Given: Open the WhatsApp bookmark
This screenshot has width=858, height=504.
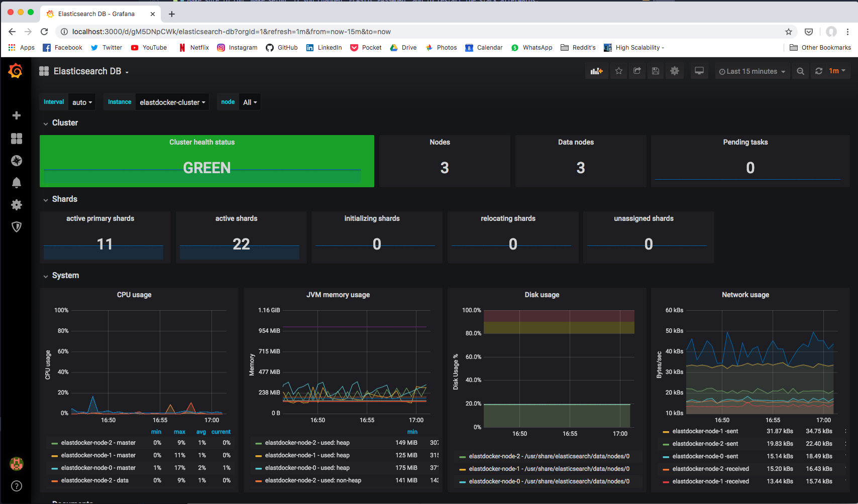Looking at the screenshot, I should (x=531, y=48).
